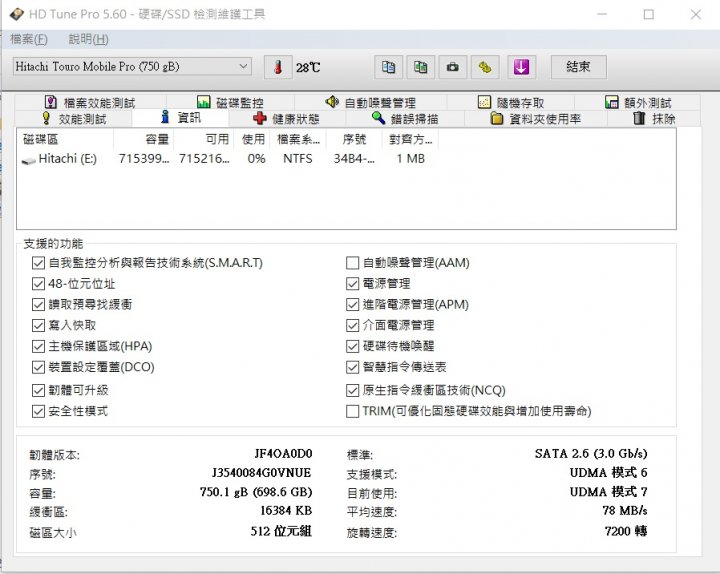Click the 可用 column header
The height and width of the screenshot is (574, 720).
click(x=204, y=139)
